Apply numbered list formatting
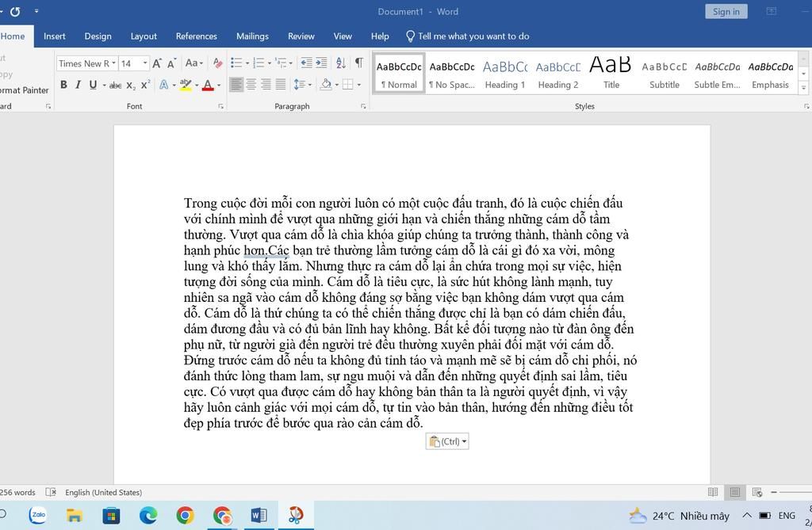 click(x=259, y=63)
